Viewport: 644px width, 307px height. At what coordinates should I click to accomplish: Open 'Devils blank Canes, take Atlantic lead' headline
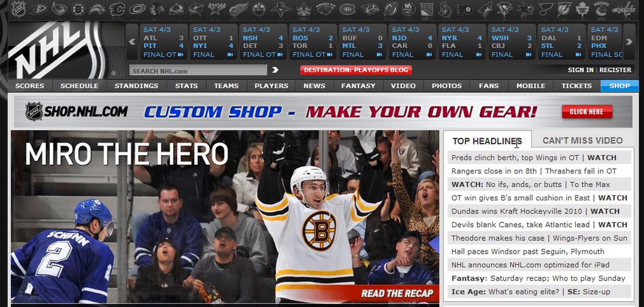[x=520, y=225]
